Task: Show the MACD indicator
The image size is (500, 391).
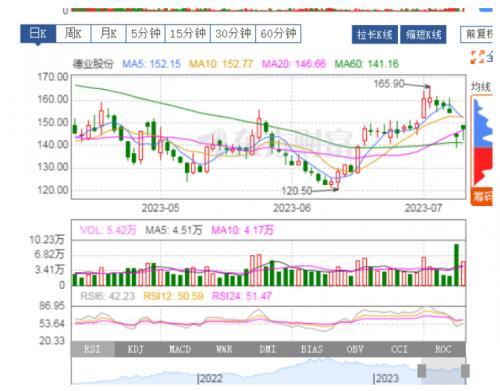Action: coord(180,349)
